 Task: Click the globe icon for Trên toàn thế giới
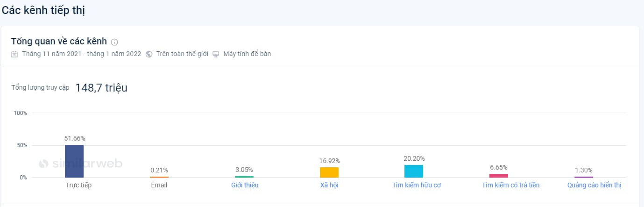point(149,54)
